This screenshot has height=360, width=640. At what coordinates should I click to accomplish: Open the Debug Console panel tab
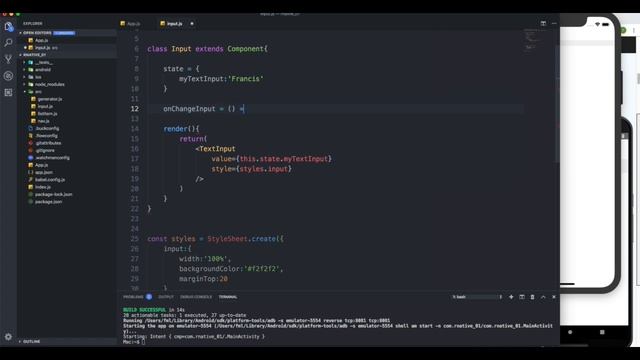196,297
